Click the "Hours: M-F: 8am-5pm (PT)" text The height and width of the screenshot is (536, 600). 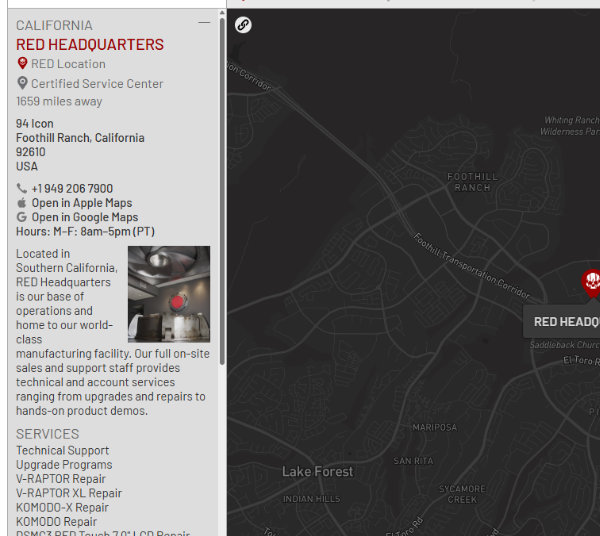click(x=85, y=231)
